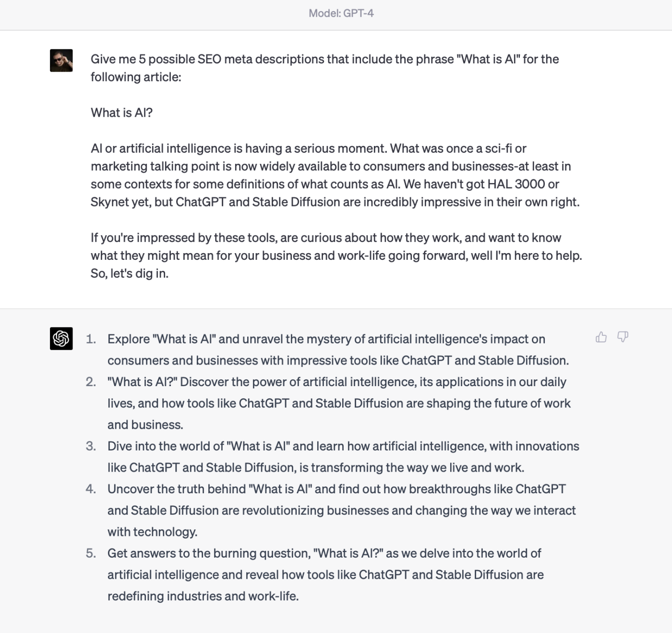Image resolution: width=672 pixels, height=633 pixels.
Task: Click the Model: GPT-4 header label
Action: [x=341, y=13]
